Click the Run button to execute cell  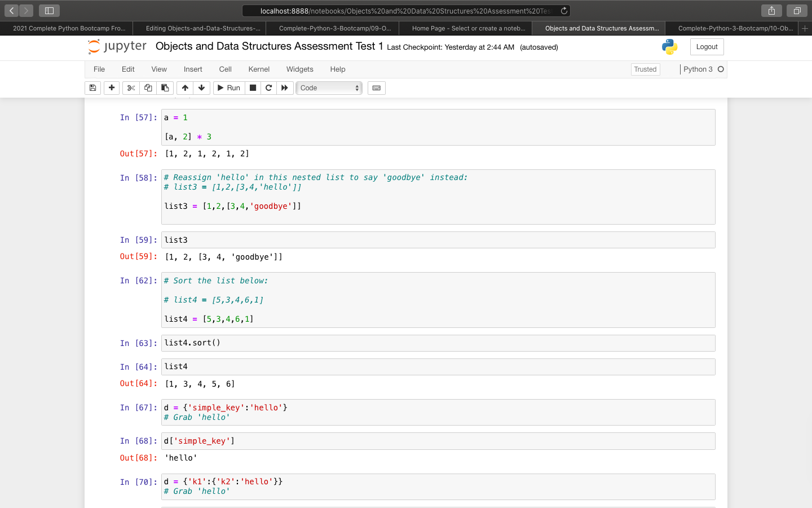tap(229, 87)
